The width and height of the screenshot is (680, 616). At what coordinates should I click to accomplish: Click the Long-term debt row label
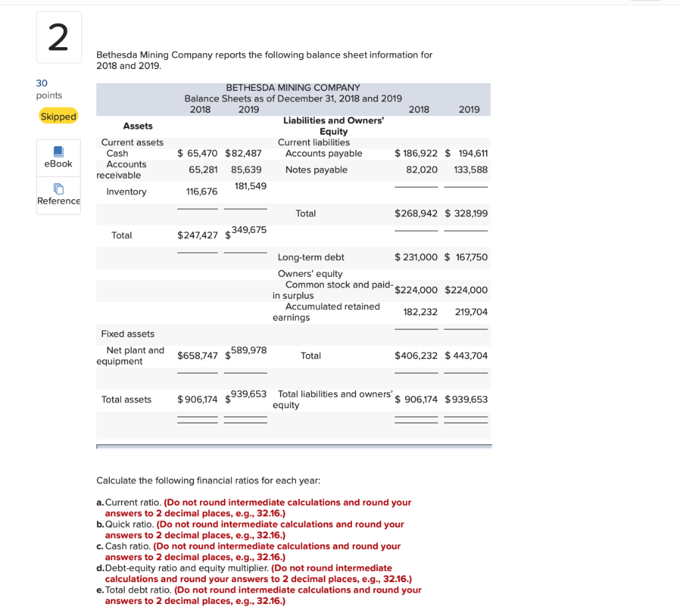[x=311, y=258]
